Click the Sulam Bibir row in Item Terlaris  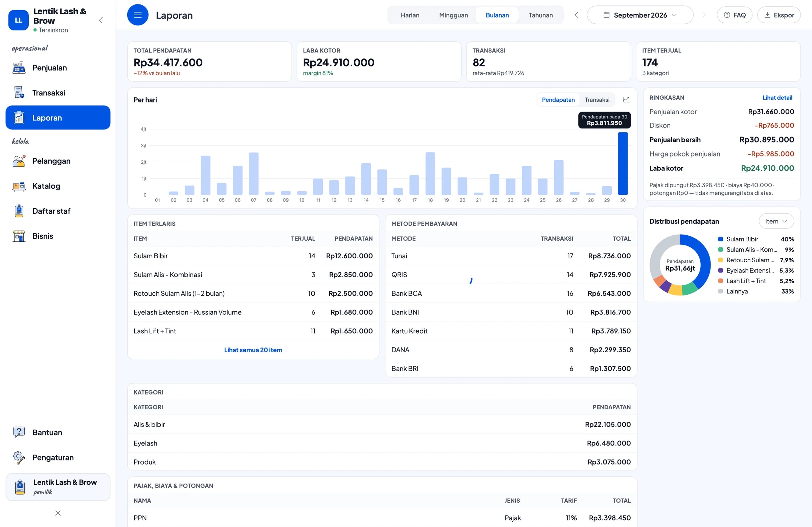253,256
